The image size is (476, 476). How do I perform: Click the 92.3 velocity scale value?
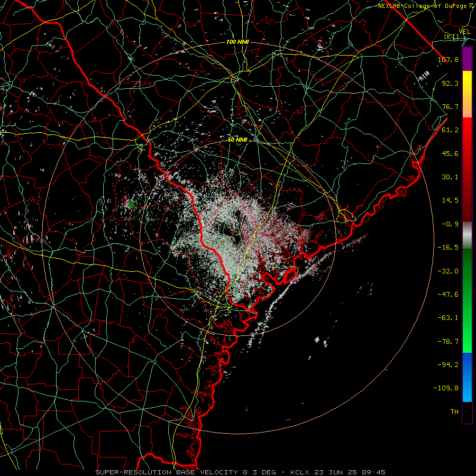pos(450,83)
